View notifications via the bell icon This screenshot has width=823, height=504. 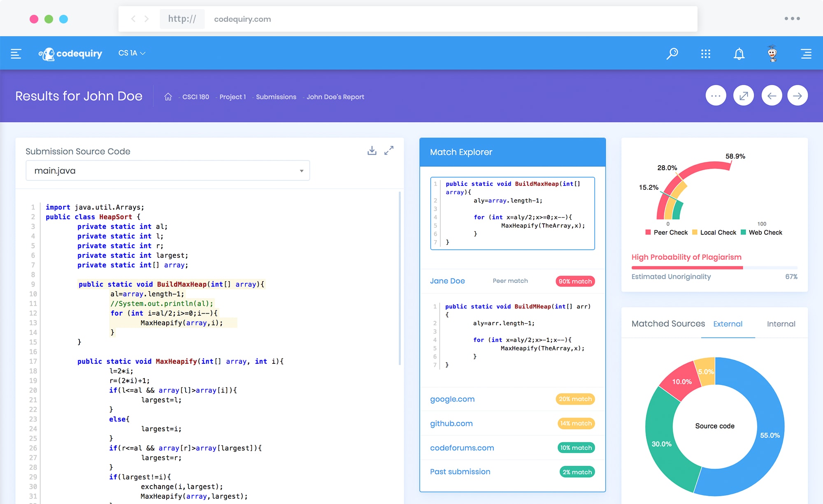pos(739,53)
